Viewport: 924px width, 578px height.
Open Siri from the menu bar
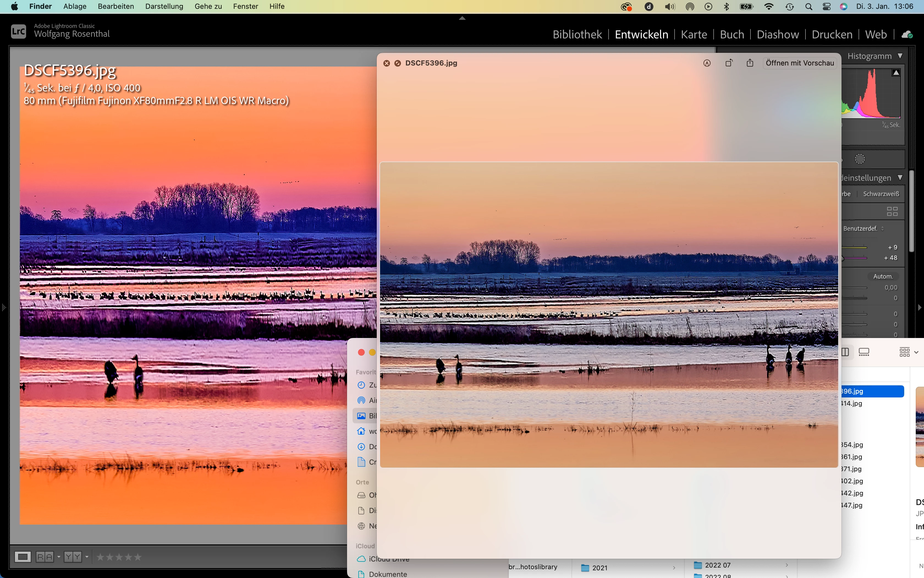843,7
